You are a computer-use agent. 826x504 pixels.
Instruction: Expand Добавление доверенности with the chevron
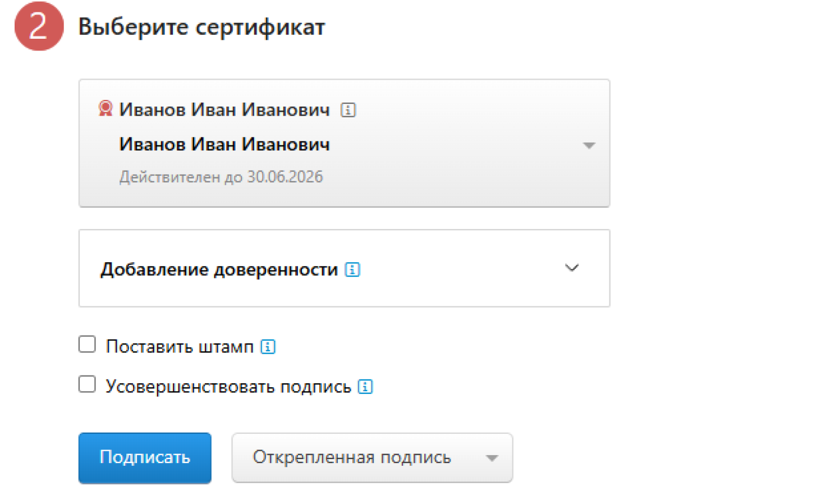(x=571, y=268)
